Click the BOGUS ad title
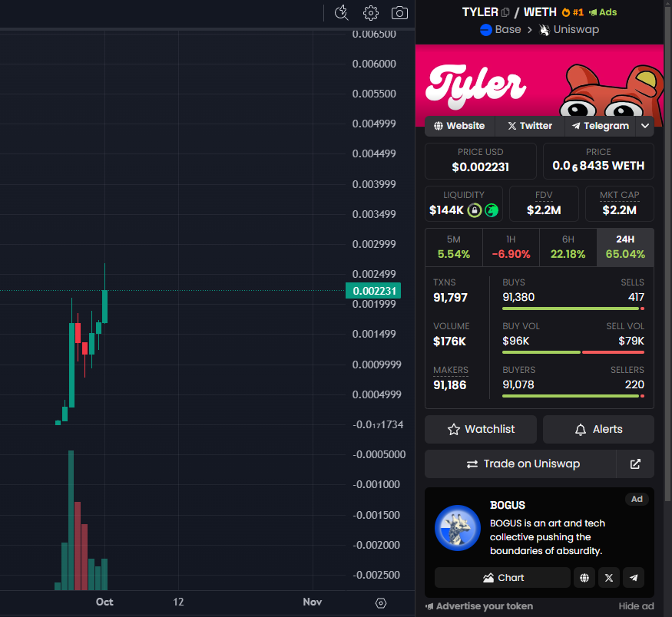This screenshot has height=617, width=672. point(508,505)
